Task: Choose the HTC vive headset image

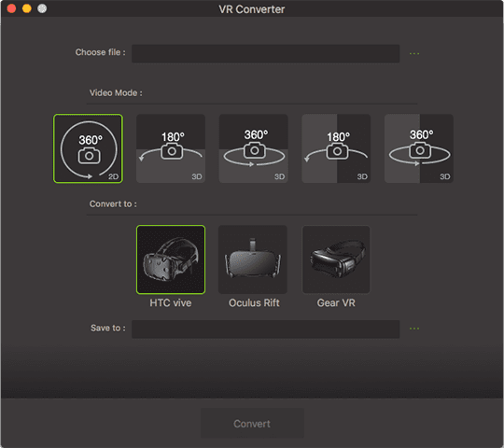Action: coord(171,259)
